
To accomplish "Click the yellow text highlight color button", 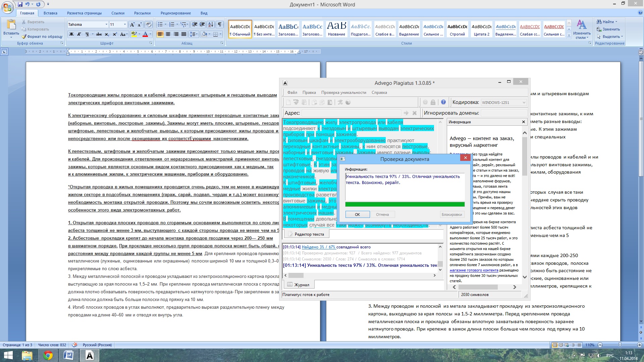I will click(133, 34).
